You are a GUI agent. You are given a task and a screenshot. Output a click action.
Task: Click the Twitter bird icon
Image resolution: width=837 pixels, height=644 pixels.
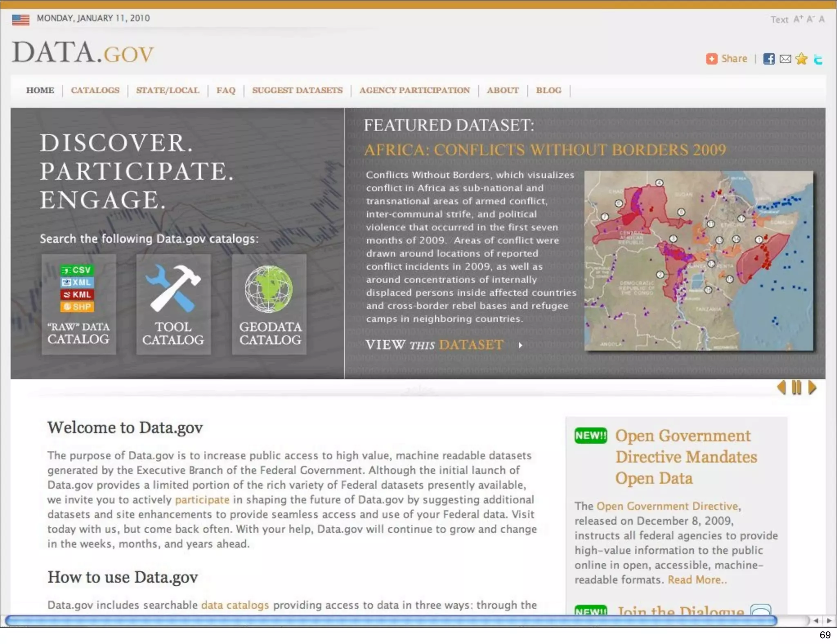click(818, 60)
